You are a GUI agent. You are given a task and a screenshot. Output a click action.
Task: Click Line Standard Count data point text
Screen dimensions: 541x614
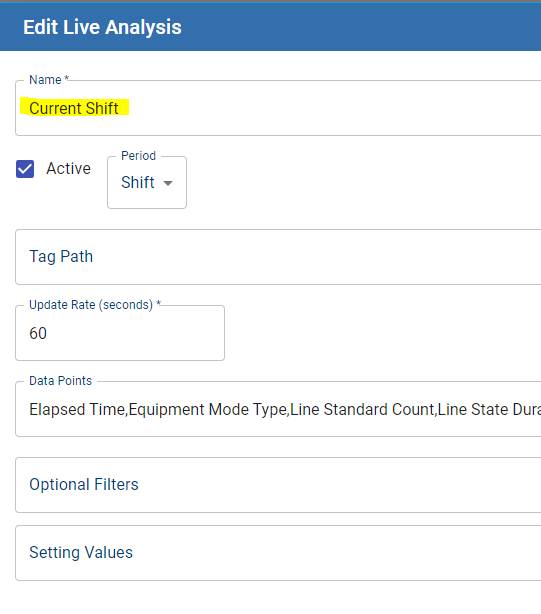(362, 410)
